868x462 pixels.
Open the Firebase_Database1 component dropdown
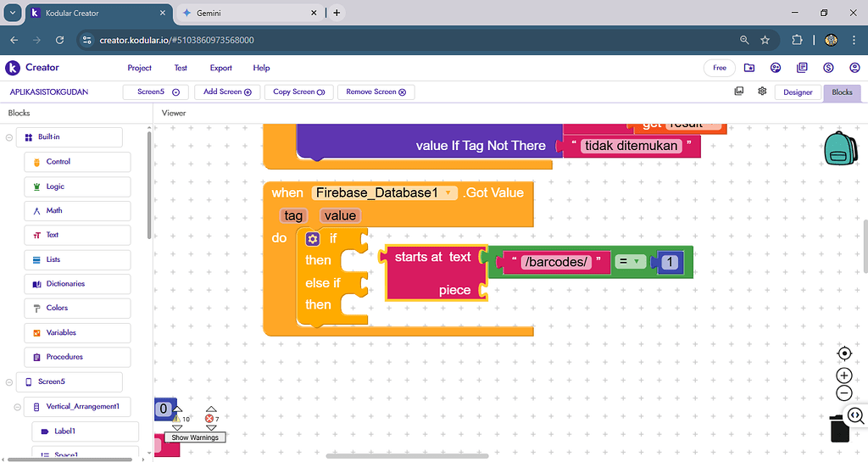(x=448, y=193)
